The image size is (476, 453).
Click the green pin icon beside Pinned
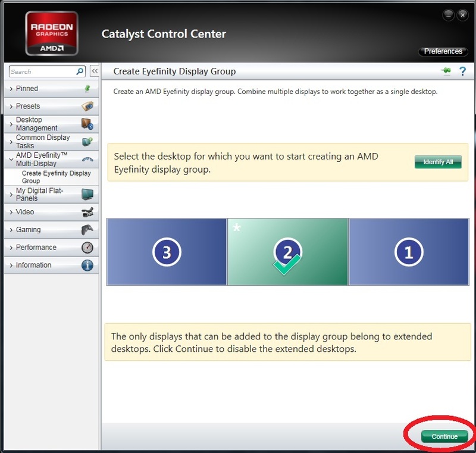pos(87,88)
